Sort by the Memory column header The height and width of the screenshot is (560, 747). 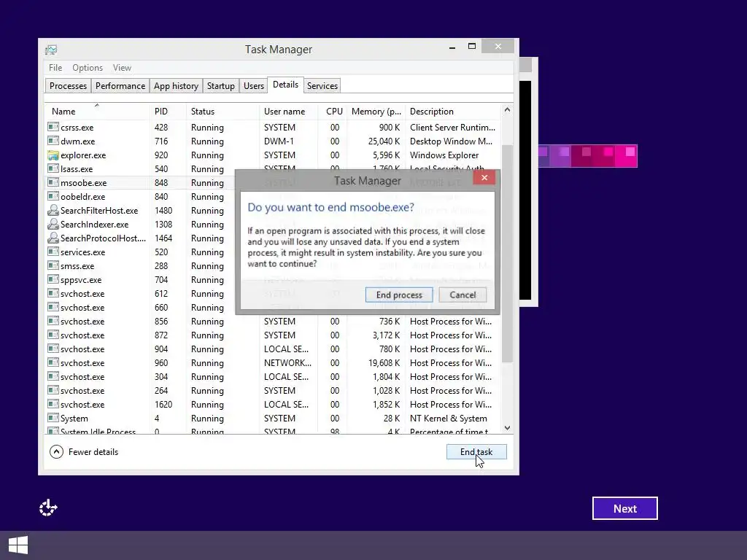pos(376,112)
